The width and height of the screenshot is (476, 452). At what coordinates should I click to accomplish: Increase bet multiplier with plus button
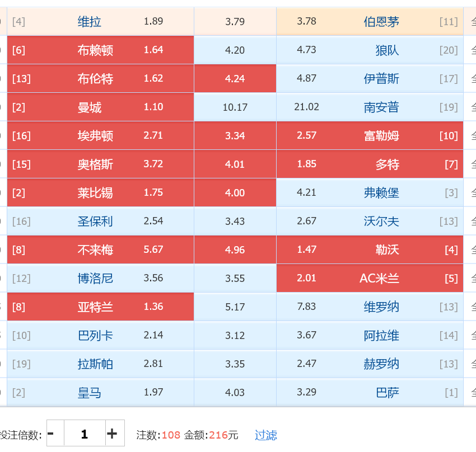click(x=115, y=433)
